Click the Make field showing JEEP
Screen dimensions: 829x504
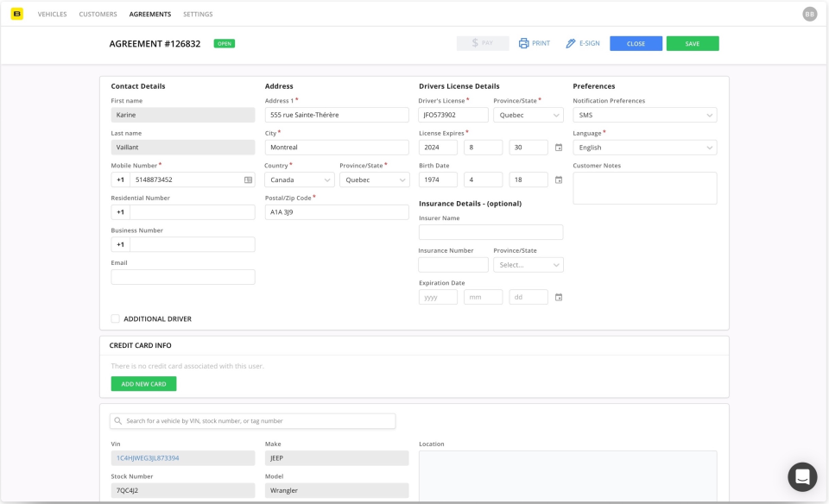(336, 458)
